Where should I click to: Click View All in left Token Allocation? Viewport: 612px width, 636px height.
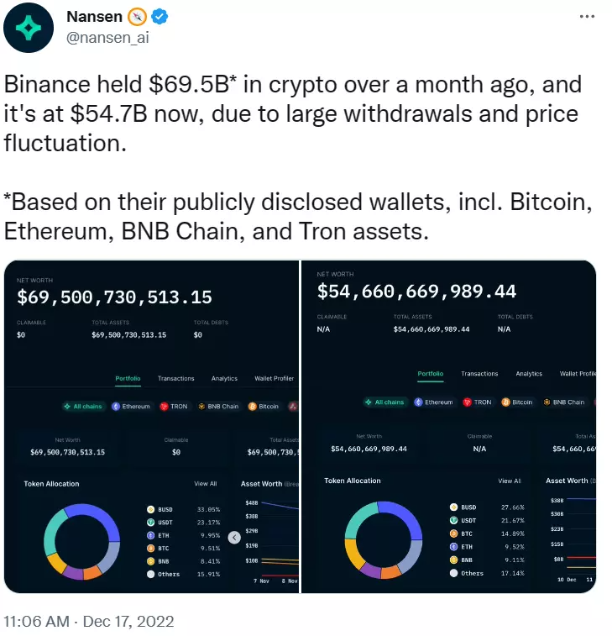(x=206, y=483)
